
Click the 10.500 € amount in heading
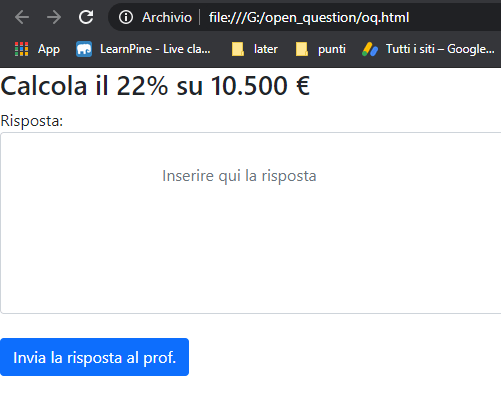point(260,86)
